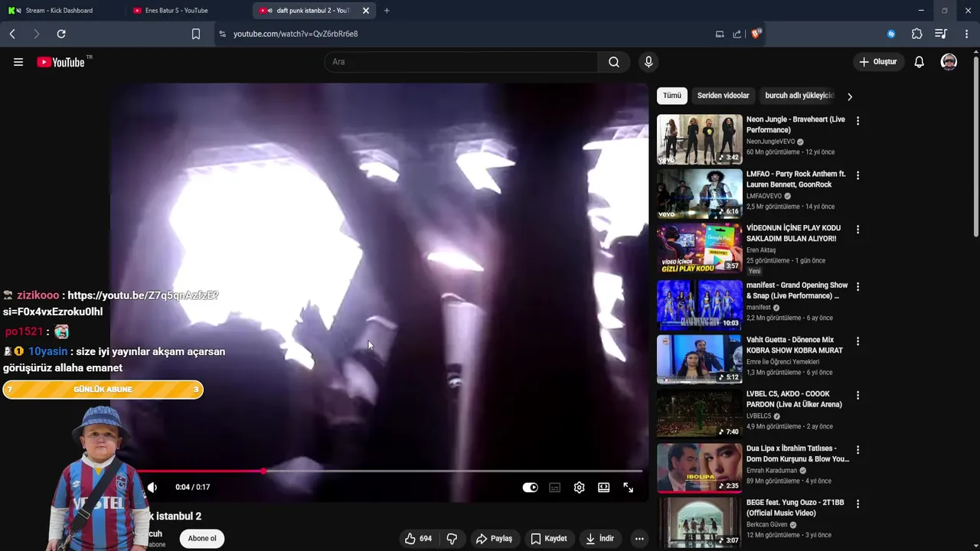Screen dimensions: 980x551
Task: Like the video with 694 likes
Action: tap(418, 539)
